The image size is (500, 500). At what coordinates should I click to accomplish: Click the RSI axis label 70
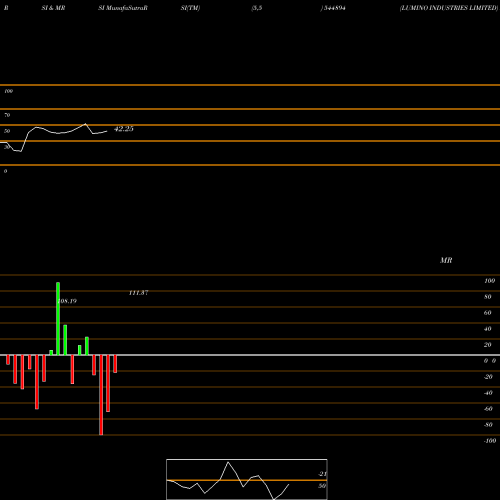click(x=7, y=115)
